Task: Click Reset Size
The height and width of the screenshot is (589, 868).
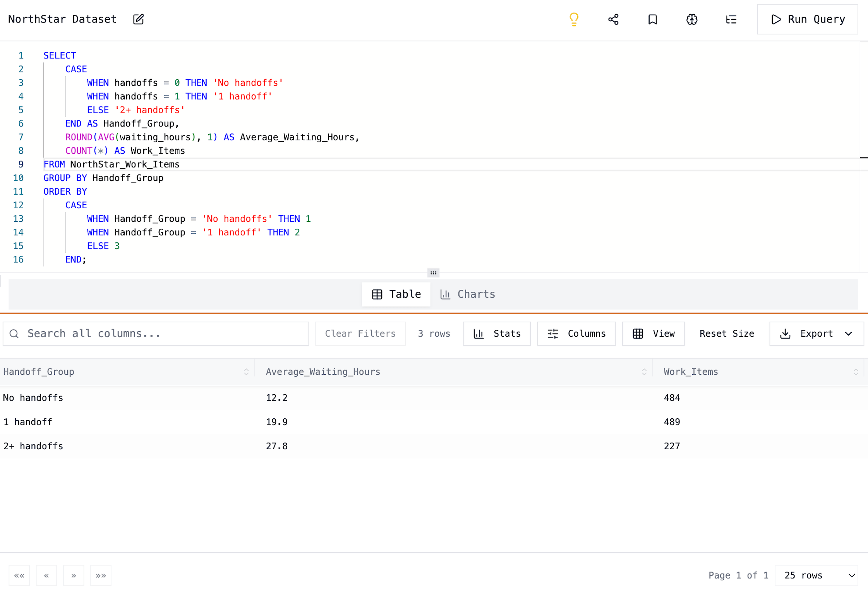Action: pyautogui.click(x=727, y=334)
